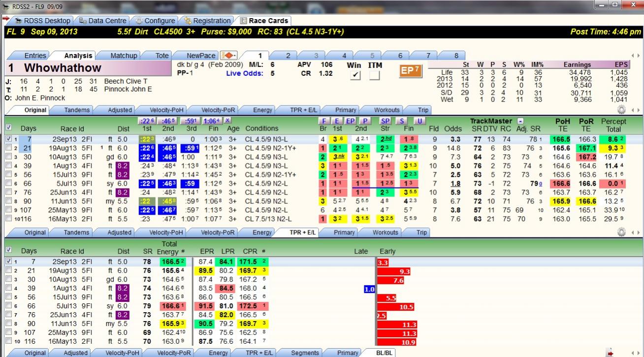The image size is (644, 357).
Task: Click the orange diamond icon beside NewPace
Action: click(x=228, y=55)
